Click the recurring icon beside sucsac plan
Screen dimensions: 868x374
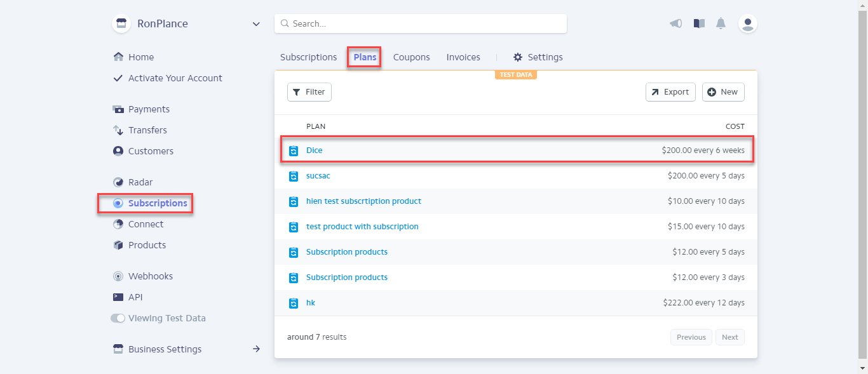pyautogui.click(x=294, y=176)
